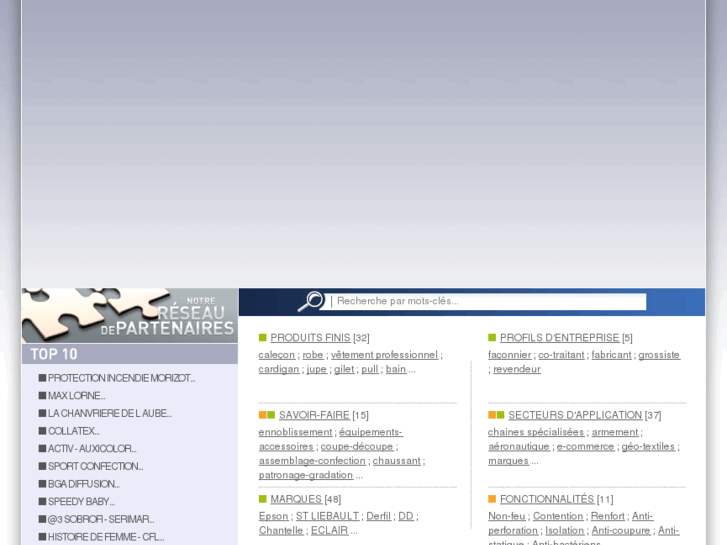Select the armement sector link
Viewport: 727px width, 545px height.
coord(615,432)
